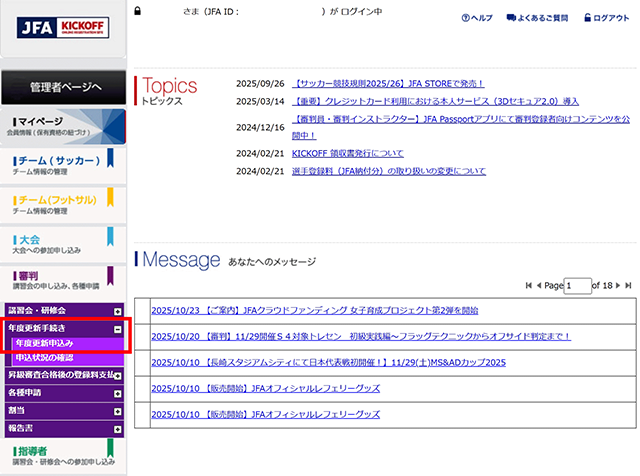Expand the 割当 menu section
Image resolution: width=640 pixels, height=476 pixels.
(118, 410)
